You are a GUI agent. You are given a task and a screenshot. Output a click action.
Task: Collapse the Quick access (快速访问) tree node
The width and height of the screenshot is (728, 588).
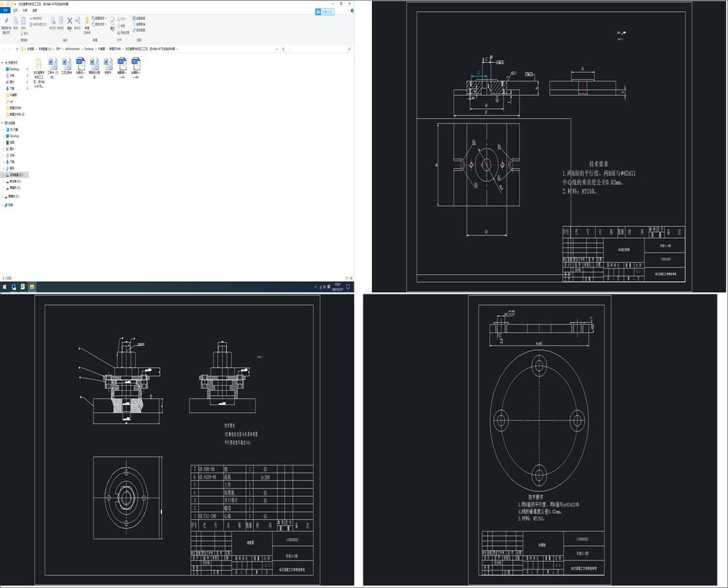(x=3, y=62)
